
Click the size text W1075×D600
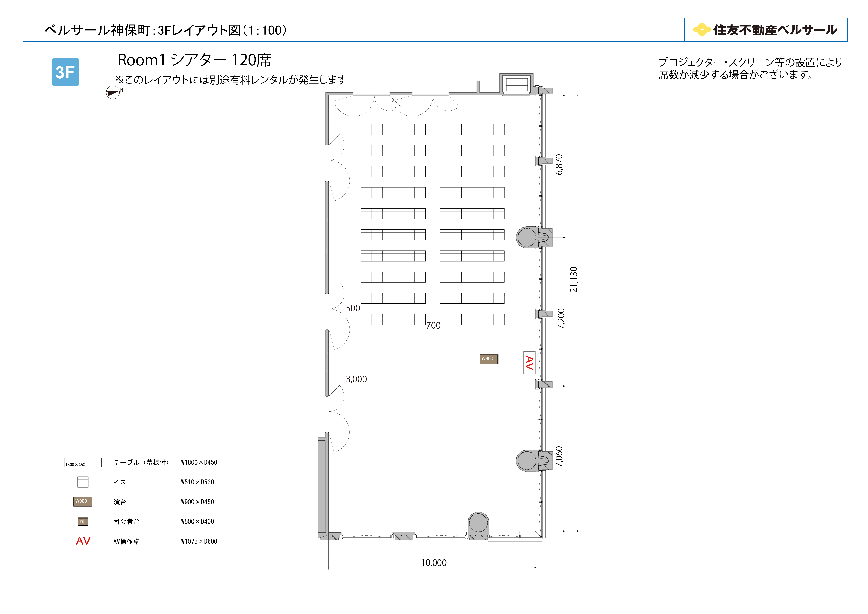tap(199, 541)
